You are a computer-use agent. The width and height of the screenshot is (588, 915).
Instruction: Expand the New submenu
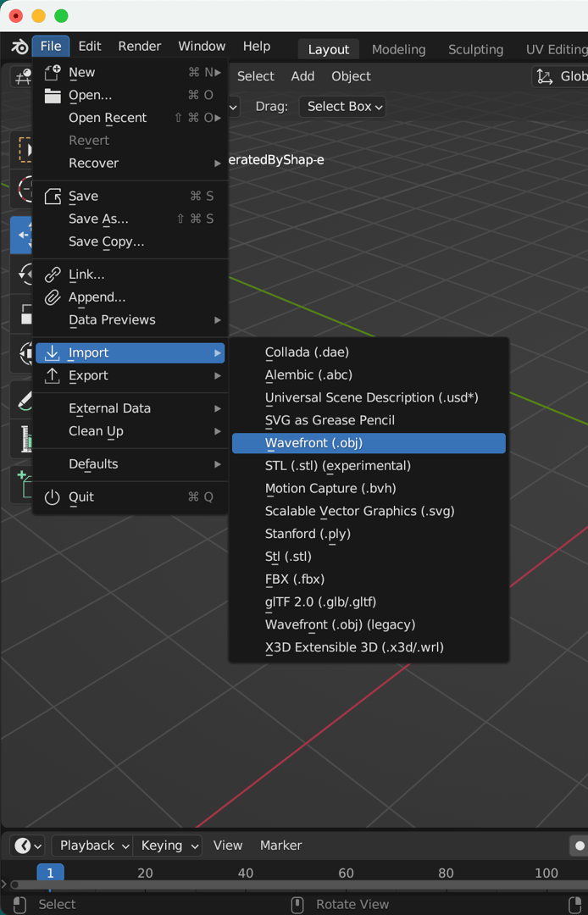coord(130,72)
